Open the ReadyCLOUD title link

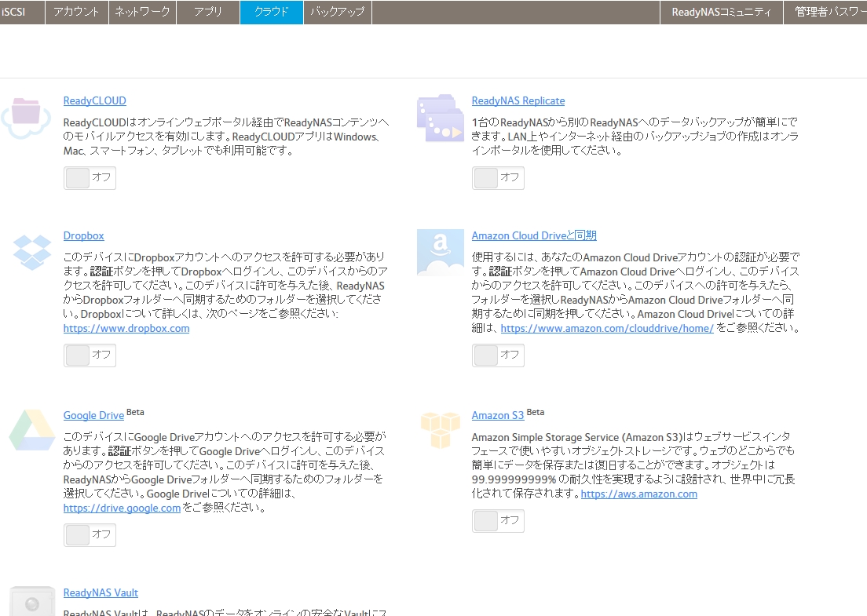pos(94,100)
